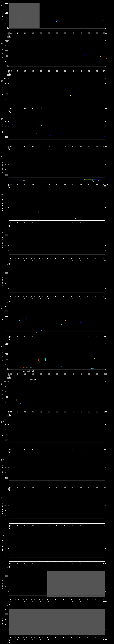Click the small number annotation below panel 9
The image size is (114, 644).
tap(36, 333)
